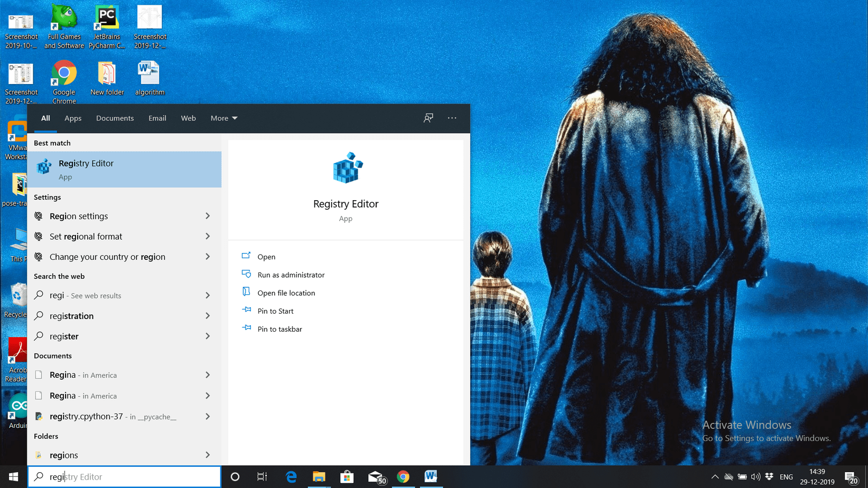Expand Region settings result arrow
This screenshot has width=868, height=488.
click(208, 216)
